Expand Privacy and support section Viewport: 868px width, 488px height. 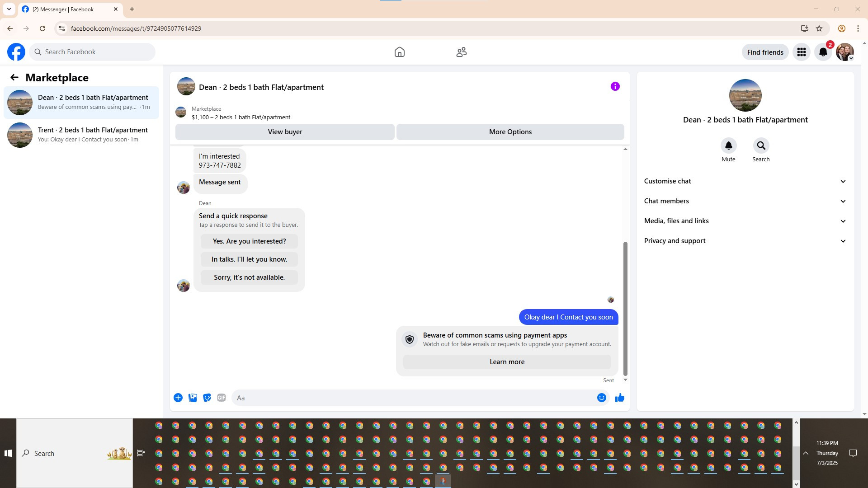745,241
